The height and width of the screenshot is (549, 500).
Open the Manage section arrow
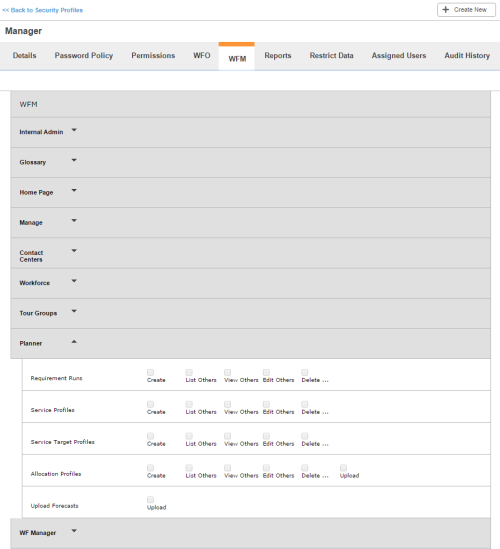pos(74,221)
